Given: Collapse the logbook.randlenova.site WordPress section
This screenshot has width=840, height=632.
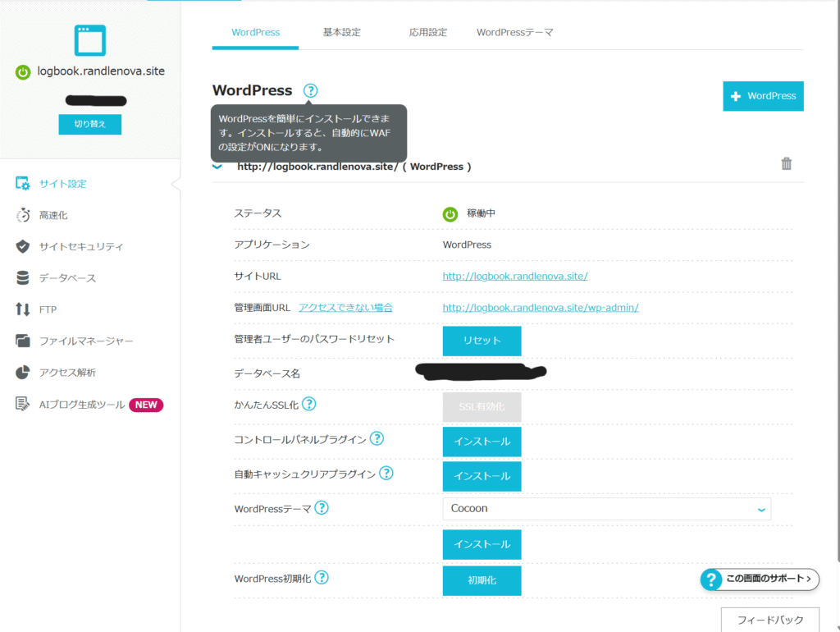Looking at the screenshot, I should (217, 167).
